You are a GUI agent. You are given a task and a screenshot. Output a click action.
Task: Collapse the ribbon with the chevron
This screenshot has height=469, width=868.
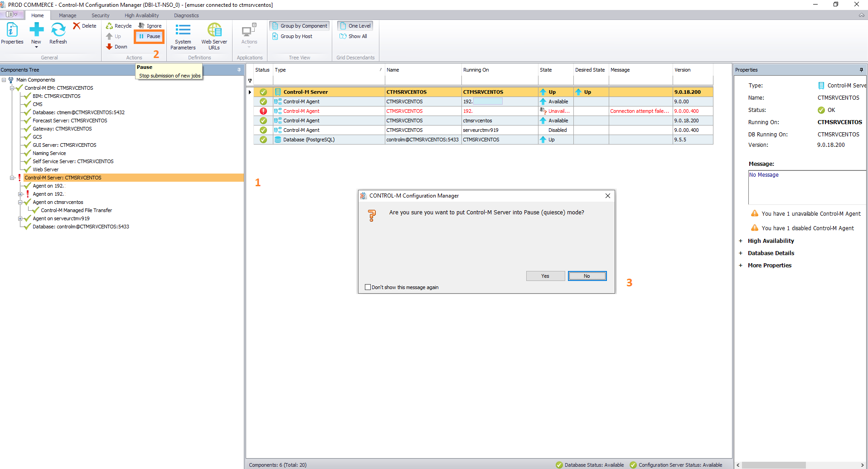(861, 15)
